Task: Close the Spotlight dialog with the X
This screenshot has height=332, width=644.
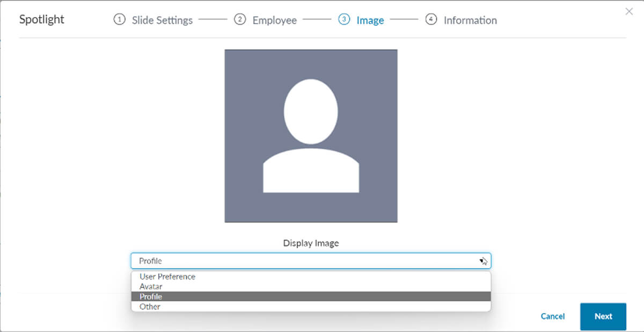Action: pyautogui.click(x=629, y=11)
